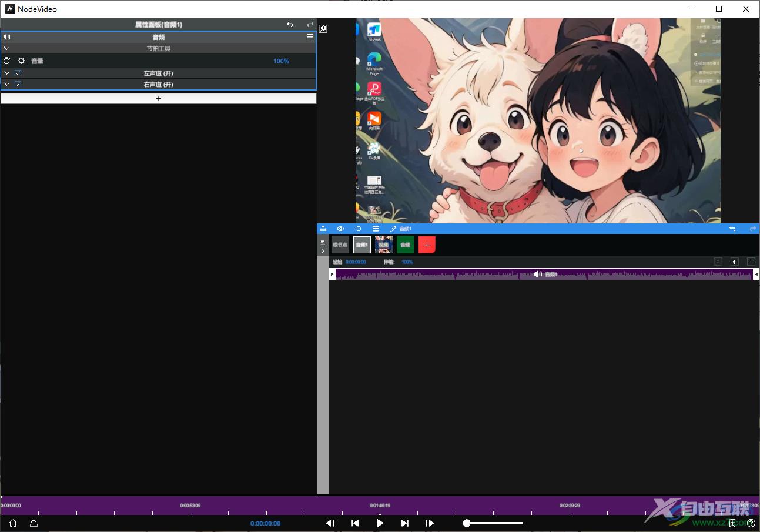Image resolution: width=760 pixels, height=532 pixels.
Task: Toggle the eye visibility icon in the blue bar
Action: [340, 229]
